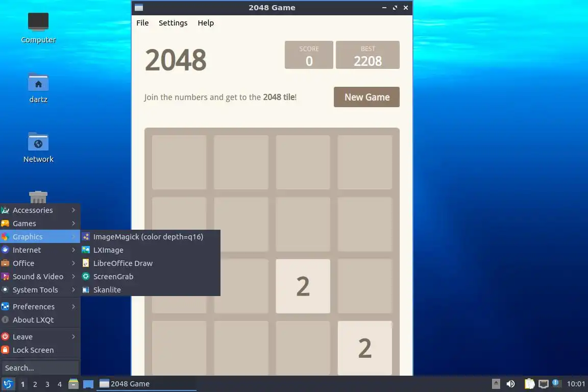Click the BEST score box showing 2208
This screenshot has width=588, height=392.
367,55
